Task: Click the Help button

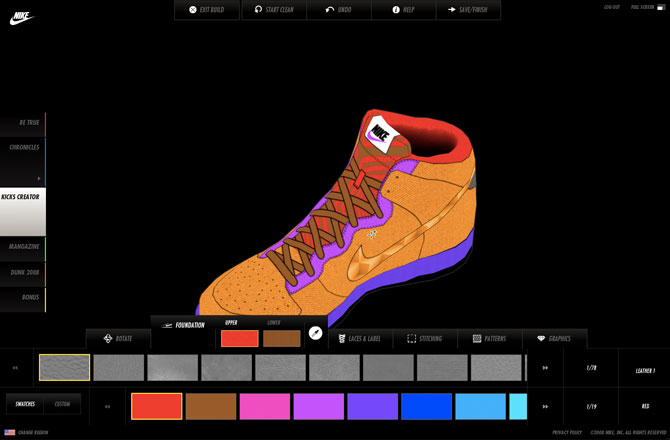Action: pos(403,10)
